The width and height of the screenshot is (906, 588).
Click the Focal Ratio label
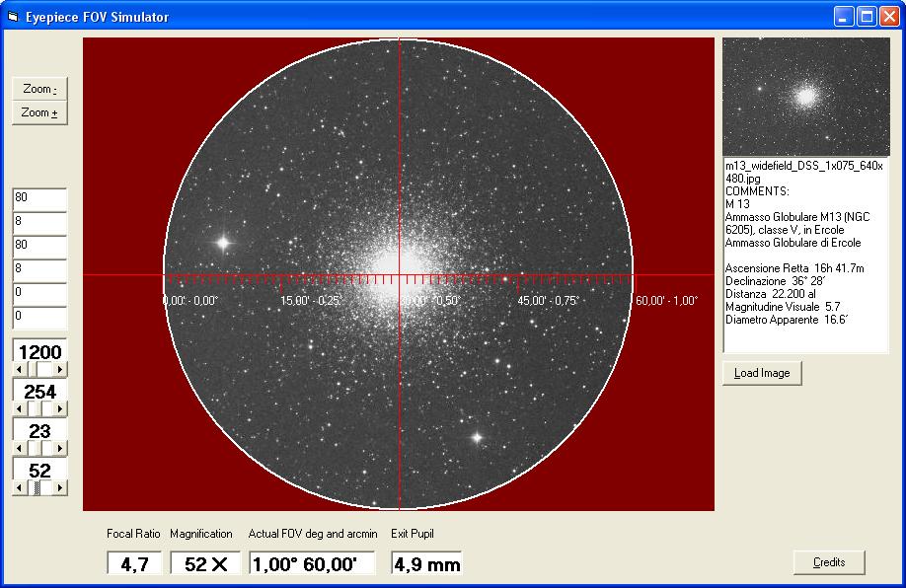133,534
